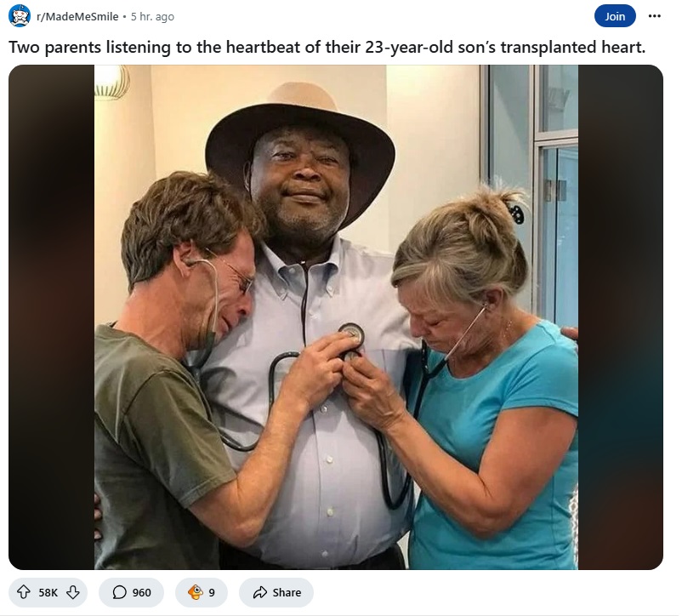Screen dimensions: 682x616
Task: Give an award using the award icon
Action: (196, 592)
